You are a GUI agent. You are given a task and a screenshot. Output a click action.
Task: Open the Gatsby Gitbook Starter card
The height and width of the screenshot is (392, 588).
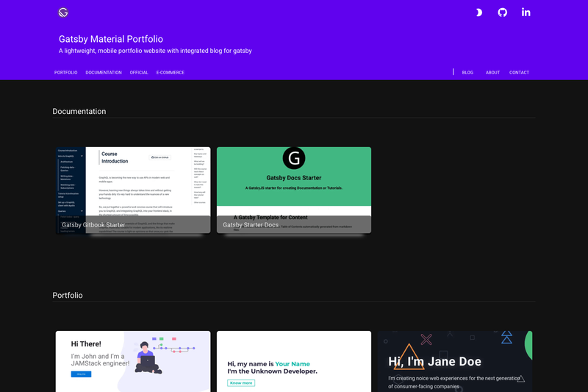click(133, 190)
